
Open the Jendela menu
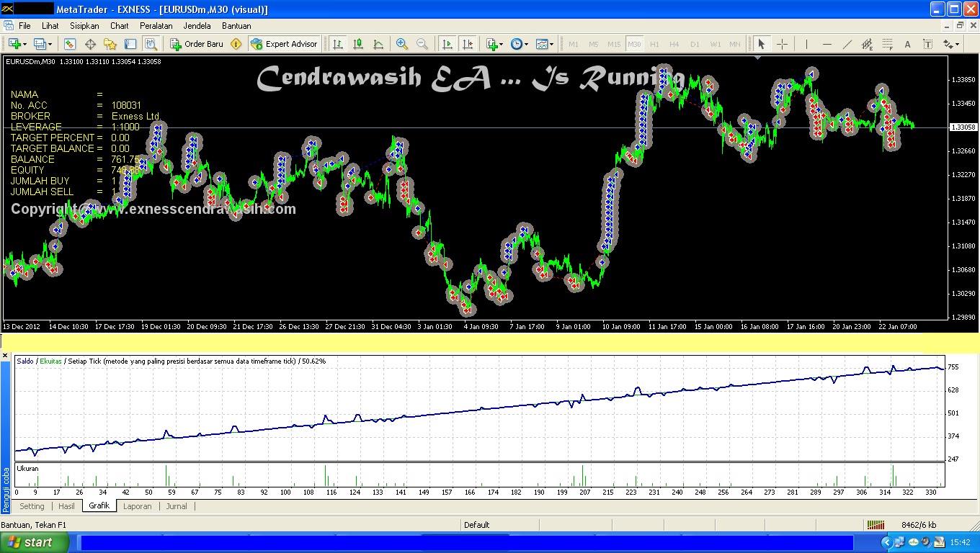pyautogui.click(x=197, y=26)
